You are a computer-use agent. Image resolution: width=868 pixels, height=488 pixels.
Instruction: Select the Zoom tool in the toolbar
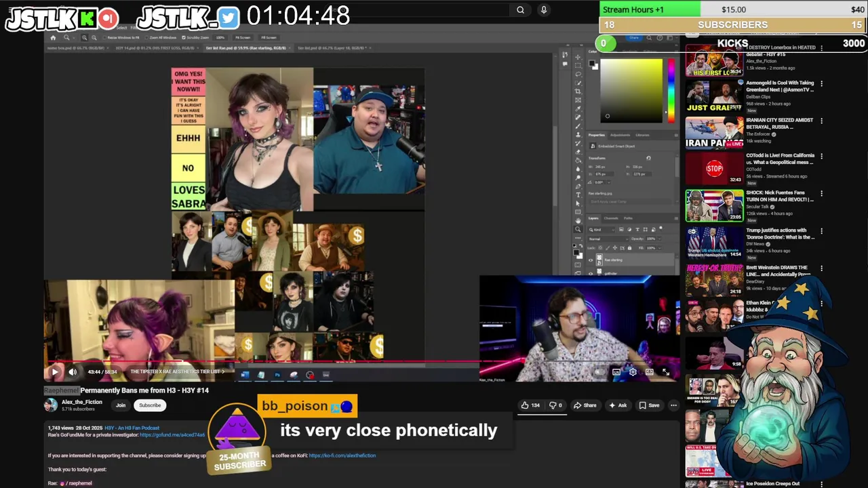tap(578, 229)
